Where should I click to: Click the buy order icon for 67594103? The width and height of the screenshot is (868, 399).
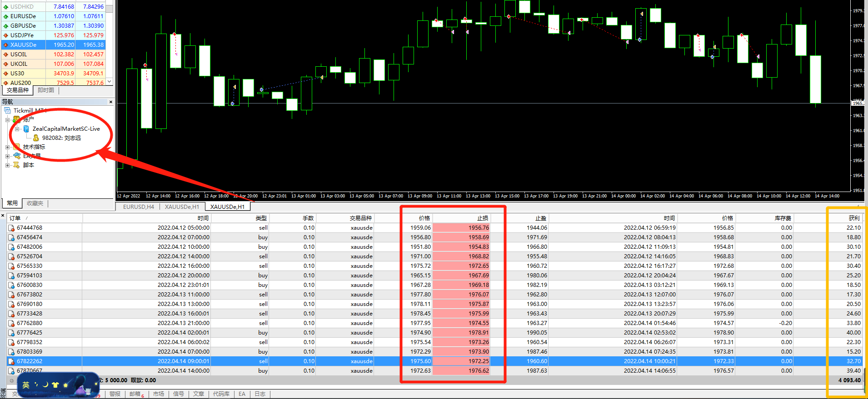tap(11, 276)
